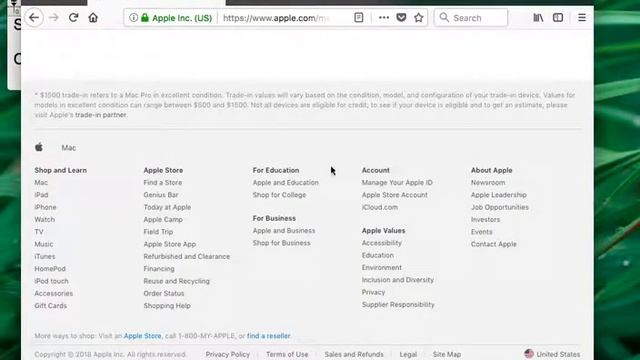The height and width of the screenshot is (360, 640).
Task: Go back with the browser back arrow
Action: (x=34, y=18)
